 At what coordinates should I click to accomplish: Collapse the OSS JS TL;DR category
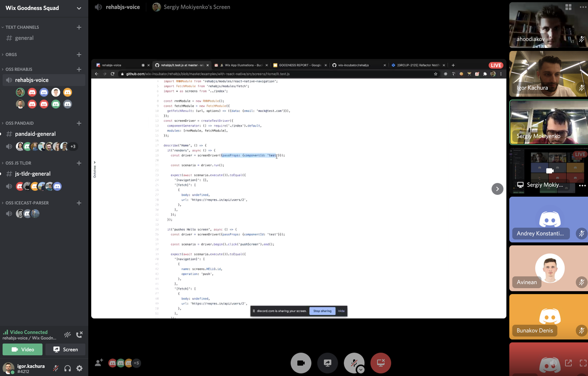click(x=18, y=163)
